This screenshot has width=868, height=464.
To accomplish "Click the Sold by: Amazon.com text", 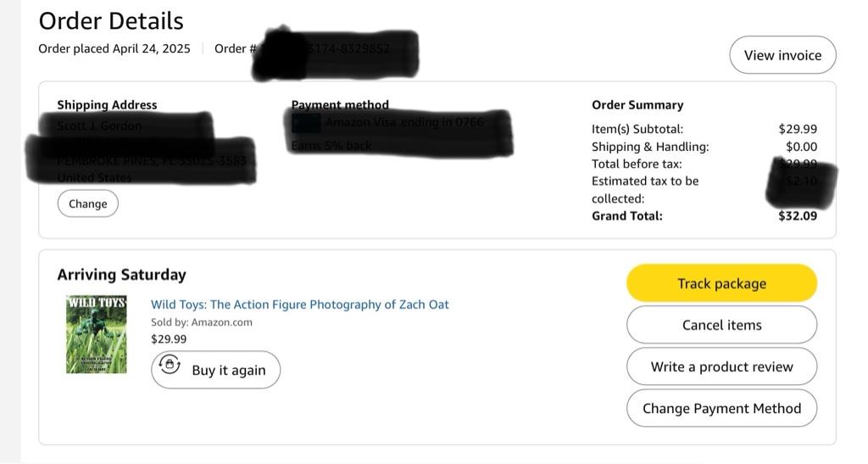I will [x=202, y=322].
